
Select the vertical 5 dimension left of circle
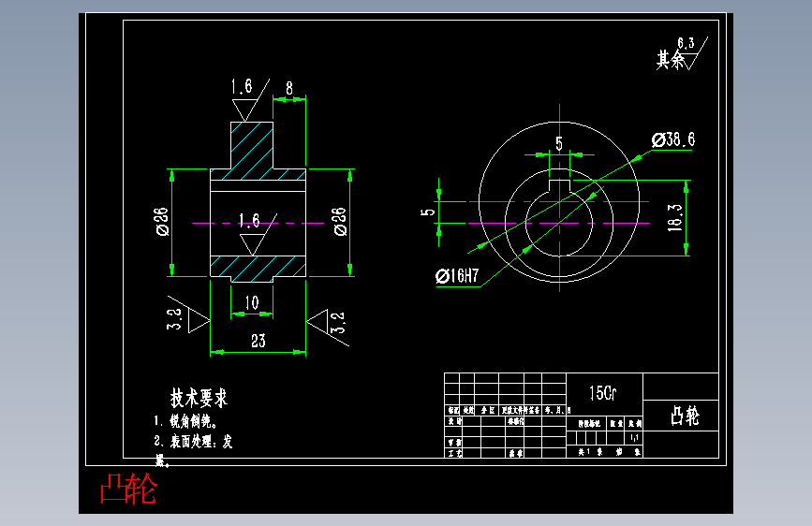(x=428, y=212)
